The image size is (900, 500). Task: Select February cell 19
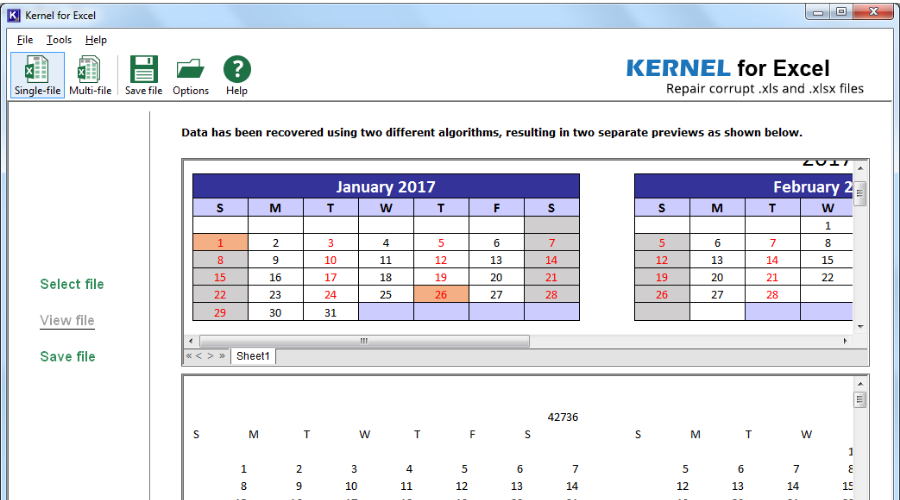[662, 277]
